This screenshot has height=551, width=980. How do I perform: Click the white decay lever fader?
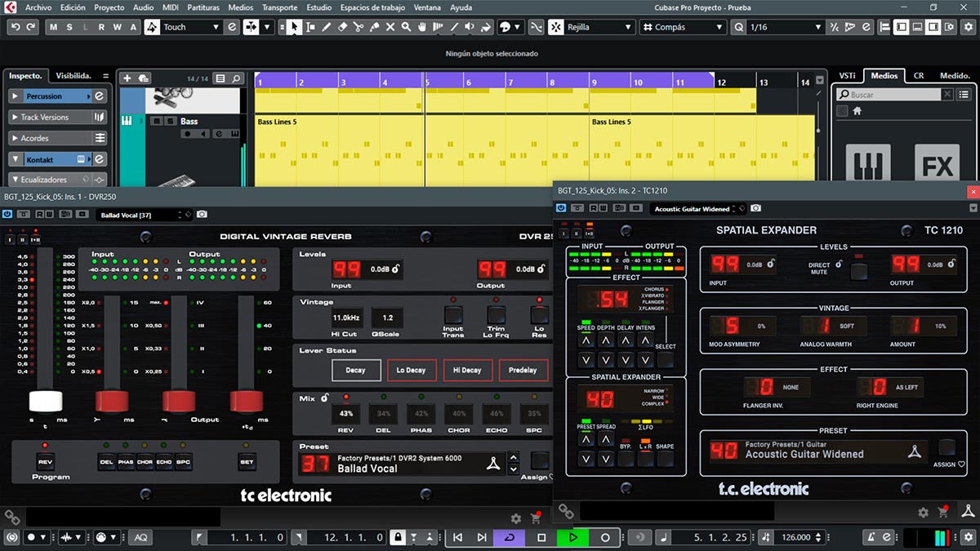point(46,401)
